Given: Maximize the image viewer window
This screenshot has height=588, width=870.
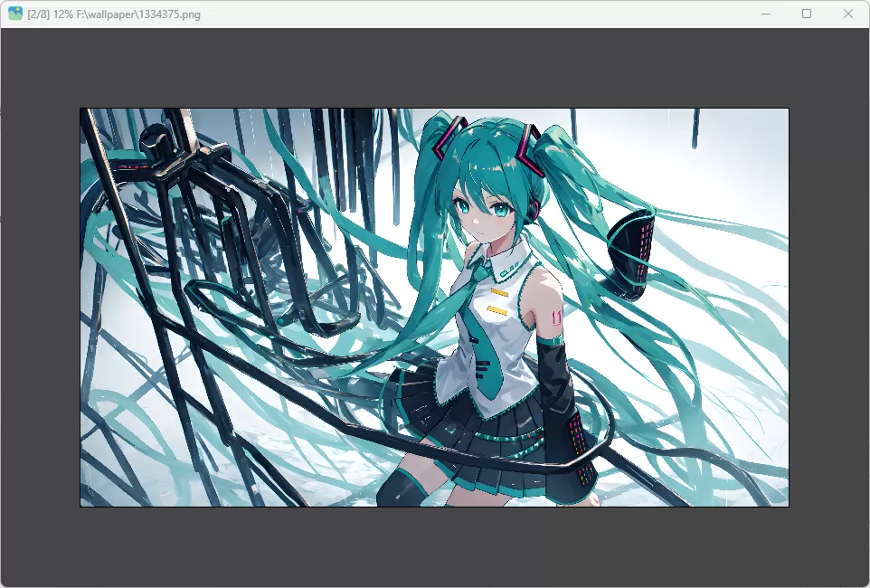Looking at the screenshot, I should [x=807, y=14].
